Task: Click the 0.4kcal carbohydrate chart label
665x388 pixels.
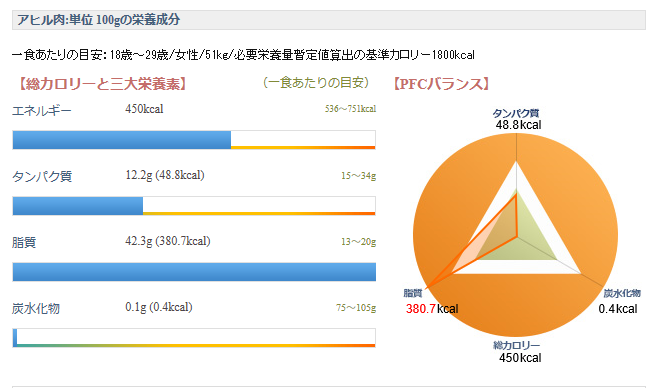Action: coord(618,309)
